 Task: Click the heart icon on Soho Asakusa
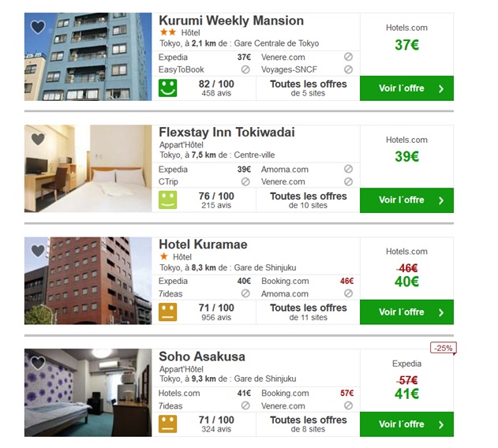pyautogui.click(x=38, y=364)
